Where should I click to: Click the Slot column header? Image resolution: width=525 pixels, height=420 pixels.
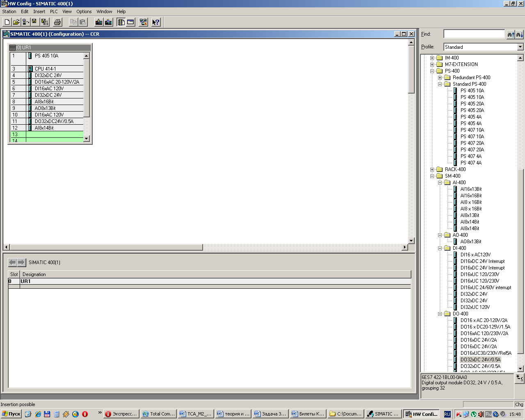coord(14,274)
